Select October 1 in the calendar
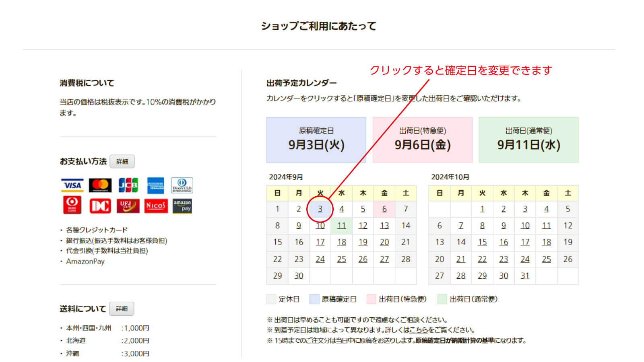The width and height of the screenshot is (644, 362). [482, 209]
